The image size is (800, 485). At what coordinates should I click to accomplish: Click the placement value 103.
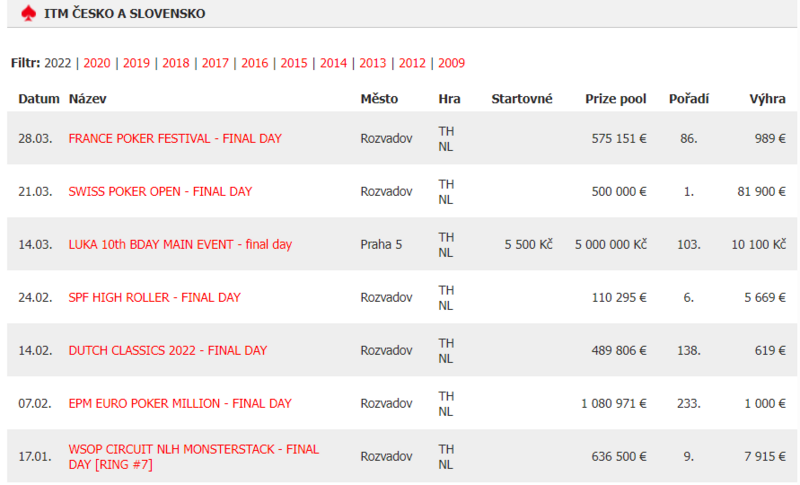coord(689,245)
